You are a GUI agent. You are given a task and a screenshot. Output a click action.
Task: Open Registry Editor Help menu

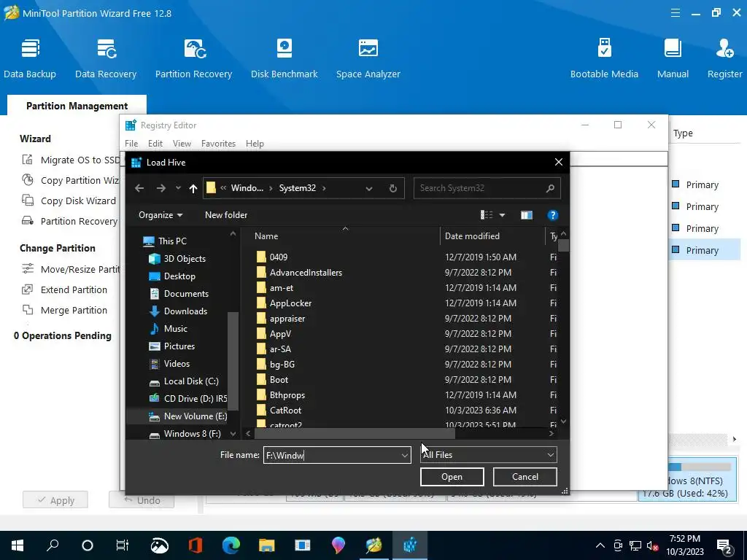pyautogui.click(x=255, y=144)
